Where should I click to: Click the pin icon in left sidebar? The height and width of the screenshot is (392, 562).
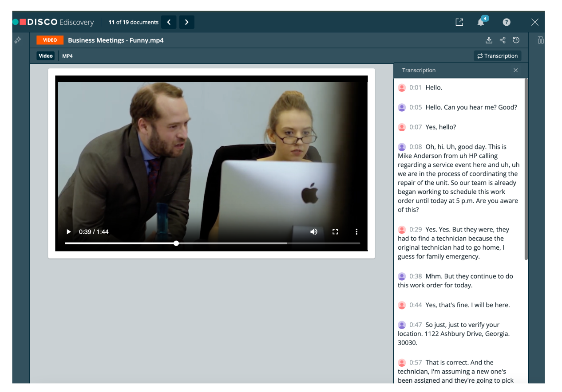[x=18, y=40]
